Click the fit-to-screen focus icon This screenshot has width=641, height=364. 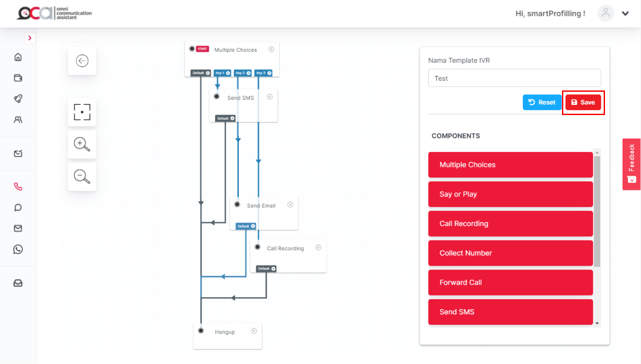[82, 112]
